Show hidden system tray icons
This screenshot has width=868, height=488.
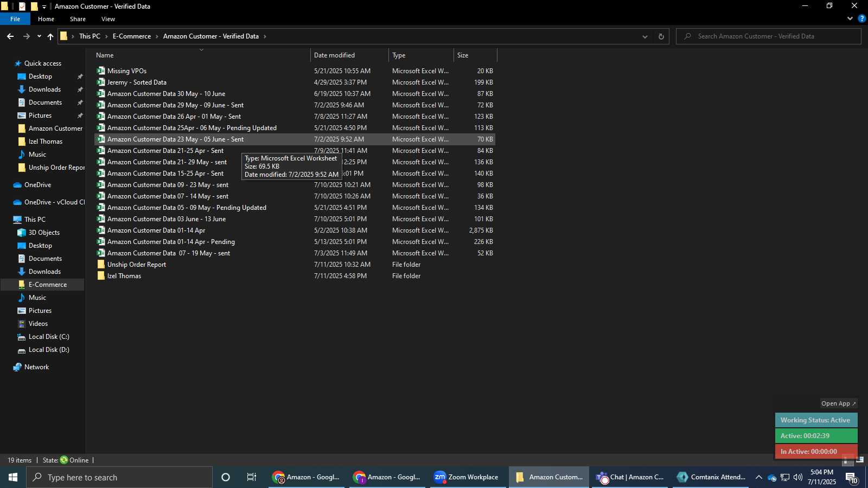[x=758, y=477]
